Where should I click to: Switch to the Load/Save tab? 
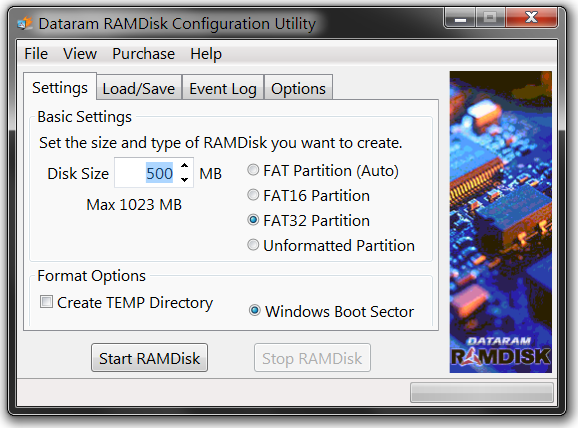pos(139,88)
